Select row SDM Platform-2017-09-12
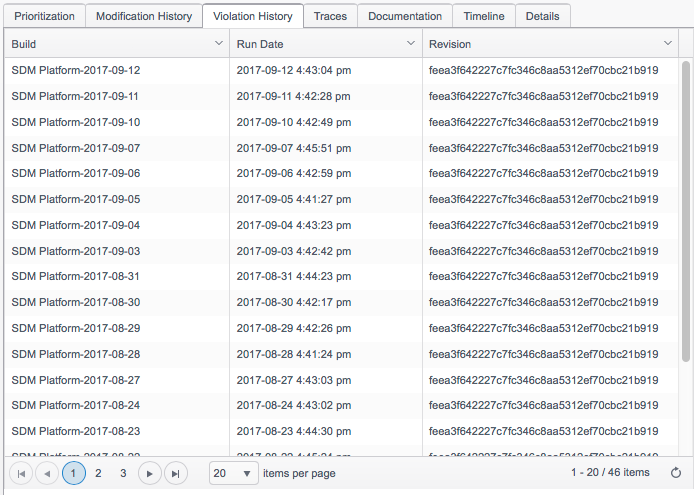Screen dimensions: 694x495 341,70
